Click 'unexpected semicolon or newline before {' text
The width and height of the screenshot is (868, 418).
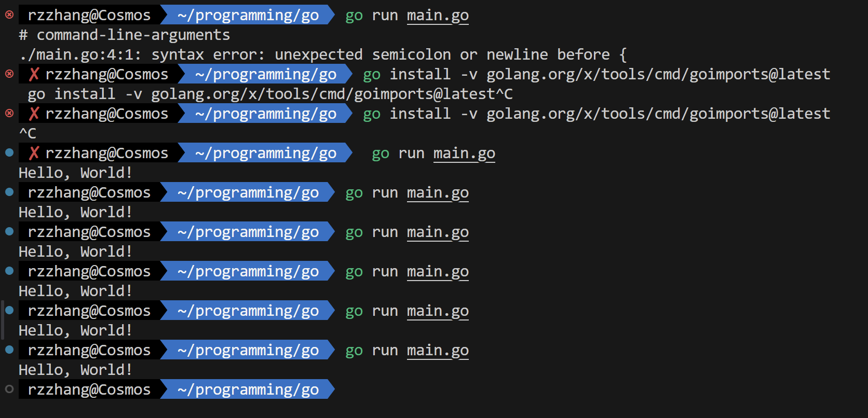pyautogui.click(x=451, y=54)
